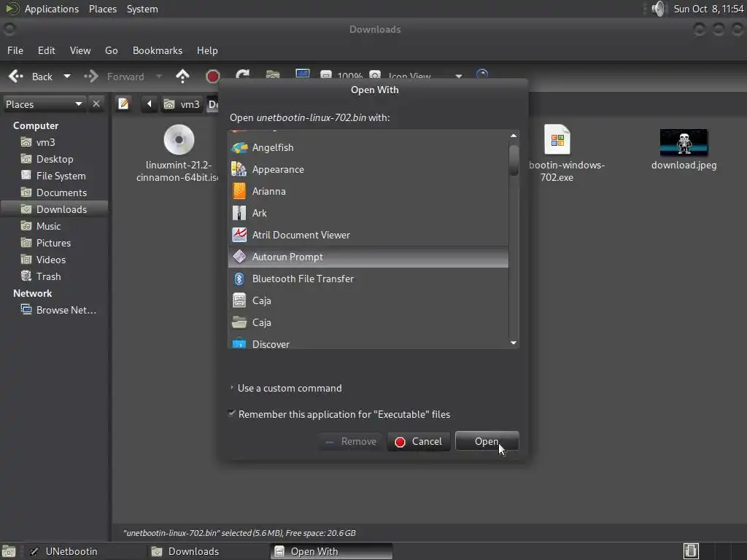747x560 pixels.
Task: Click scrollbar down arrow in app list
Action: (x=514, y=343)
